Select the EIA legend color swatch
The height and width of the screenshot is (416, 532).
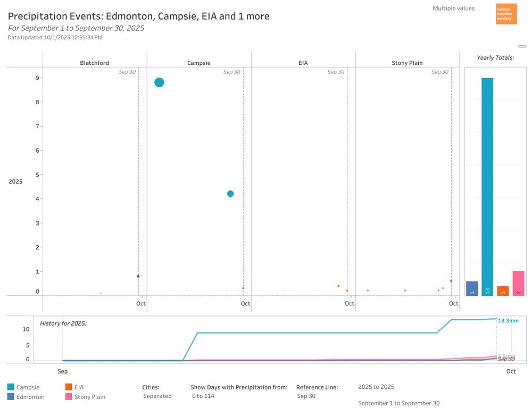pyautogui.click(x=69, y=387)
